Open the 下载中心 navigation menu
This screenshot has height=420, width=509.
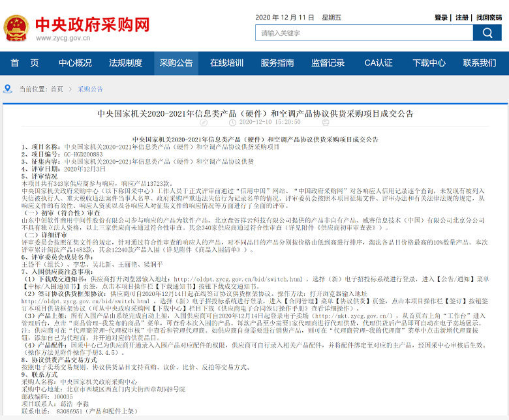(x=429, y=63)
